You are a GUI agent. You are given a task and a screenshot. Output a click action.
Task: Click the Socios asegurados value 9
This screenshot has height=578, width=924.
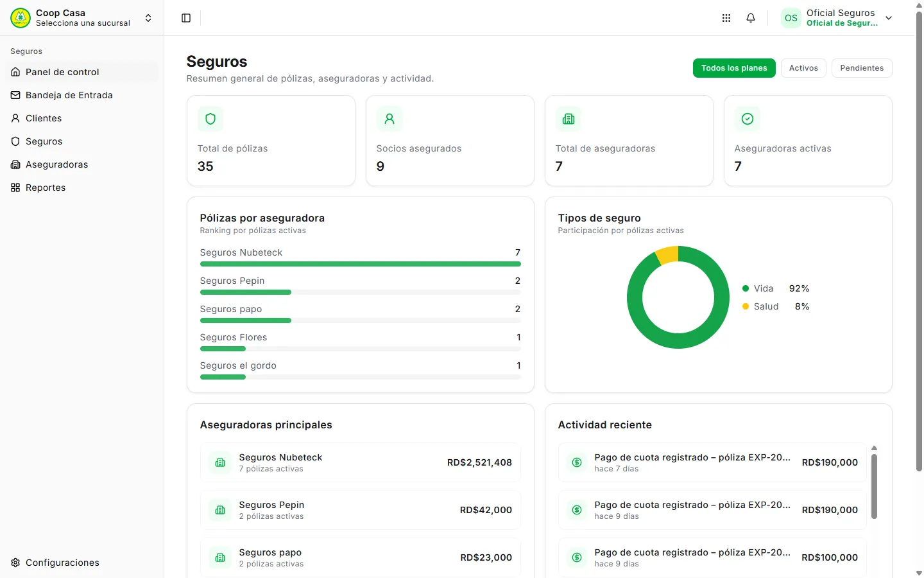[381, 166]
